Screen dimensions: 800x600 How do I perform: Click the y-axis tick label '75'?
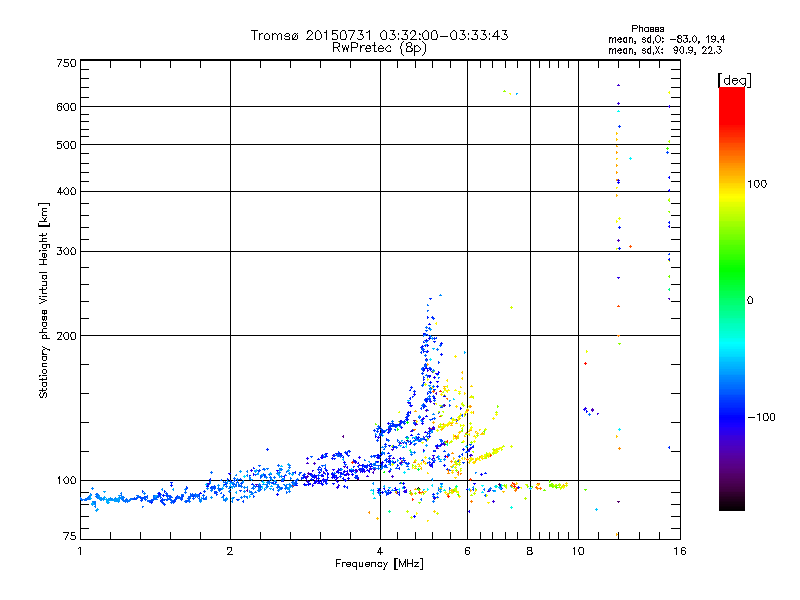click(70, 536)
